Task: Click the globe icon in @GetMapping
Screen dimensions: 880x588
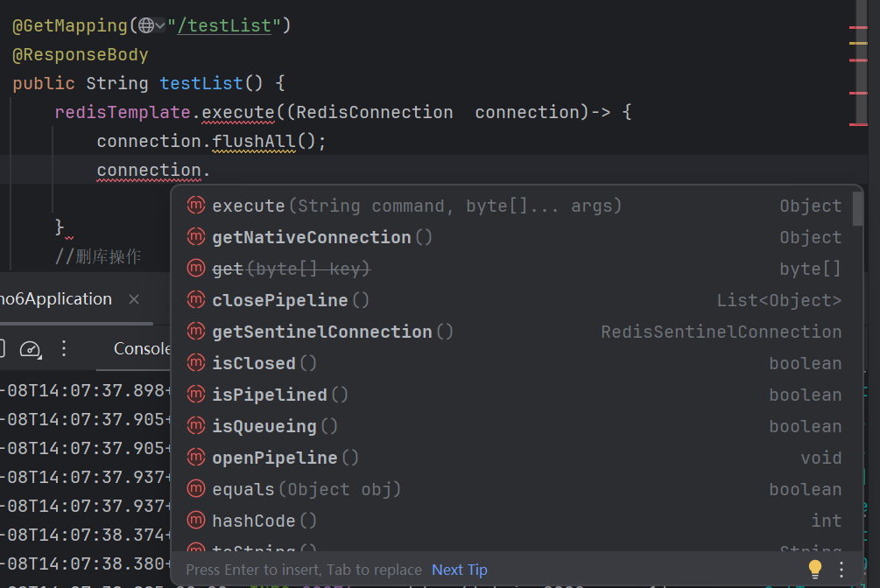Action: [x=146, y=25]
